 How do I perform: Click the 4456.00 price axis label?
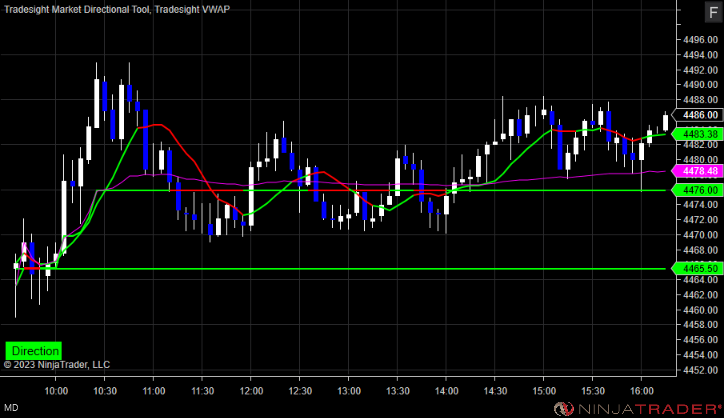(x=700, y=339)
